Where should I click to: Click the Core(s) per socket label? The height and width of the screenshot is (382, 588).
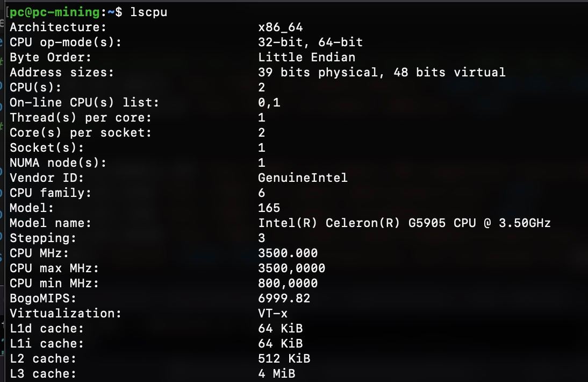click(x=81, y=133)
